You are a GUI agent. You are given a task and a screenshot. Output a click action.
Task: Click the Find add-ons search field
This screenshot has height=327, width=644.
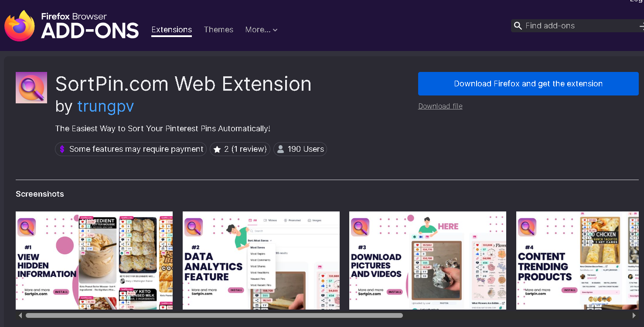coord(577,26)
